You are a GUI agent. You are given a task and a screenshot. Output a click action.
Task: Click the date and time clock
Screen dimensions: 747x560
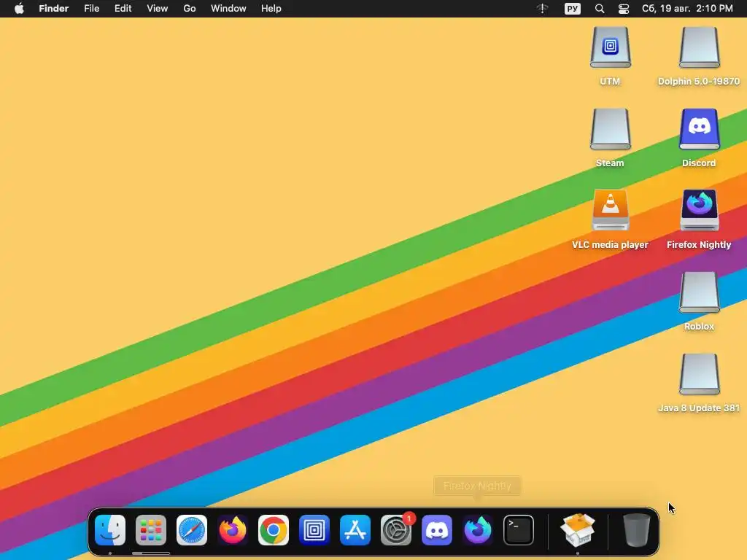click(687, 9)
